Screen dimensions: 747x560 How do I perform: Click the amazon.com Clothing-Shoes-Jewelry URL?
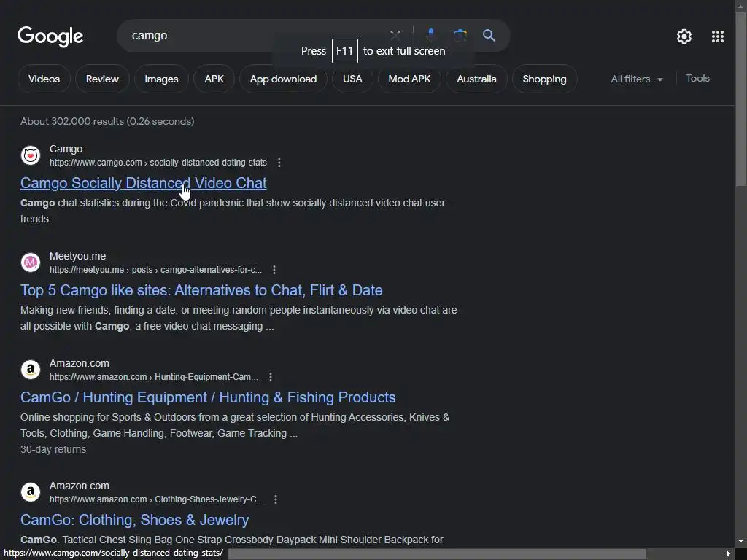coord(156,499)
